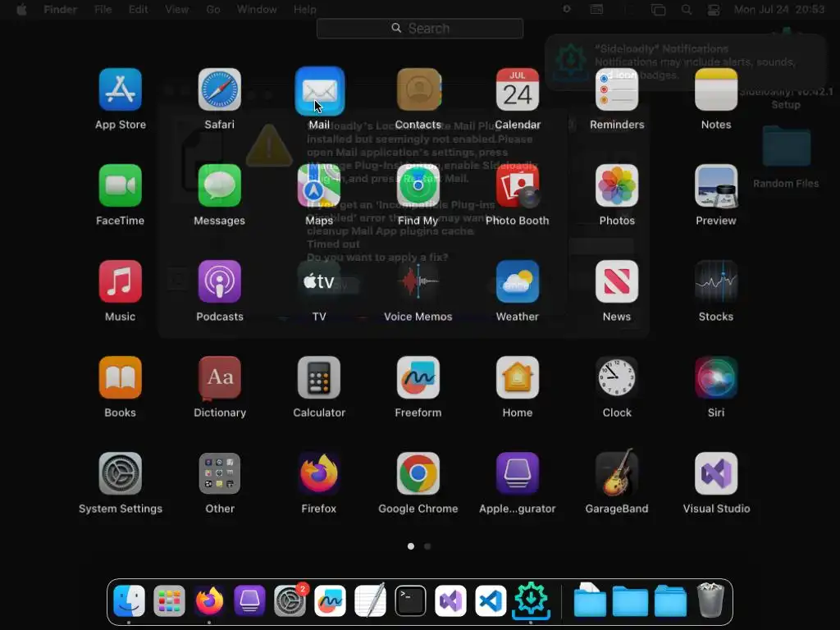
Task: Open Visual Studio from Launchpad grid
Action: pos(716,473)
